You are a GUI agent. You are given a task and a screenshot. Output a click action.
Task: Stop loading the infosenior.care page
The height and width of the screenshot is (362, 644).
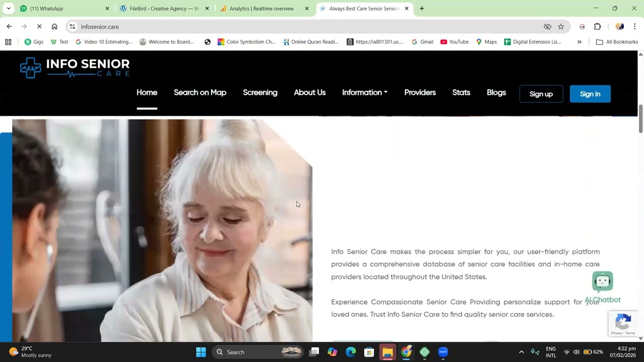click(x=39, y=27)
